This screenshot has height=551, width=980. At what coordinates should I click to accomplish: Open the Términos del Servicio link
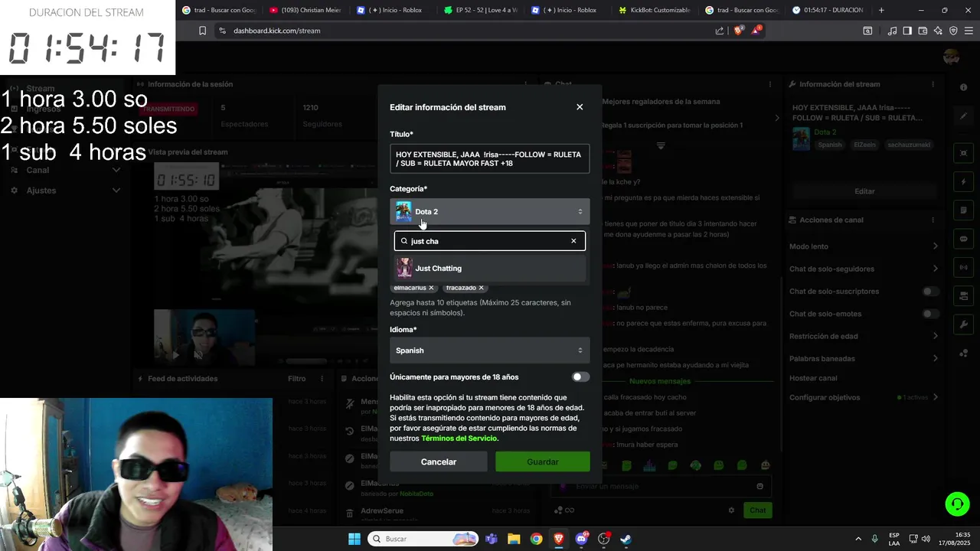coord(459,439)
